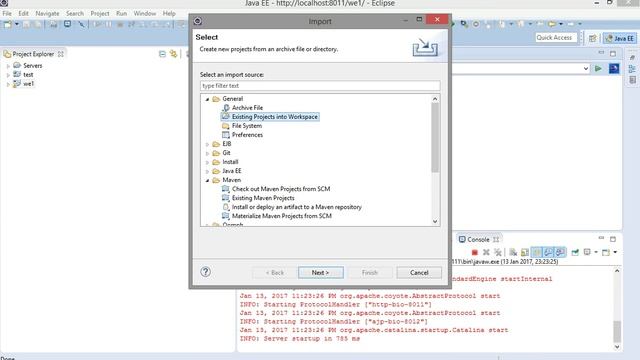Screen dimensions: 640x360
Task: Open the browser URL dropdown
Action: (x=586, y=69)
